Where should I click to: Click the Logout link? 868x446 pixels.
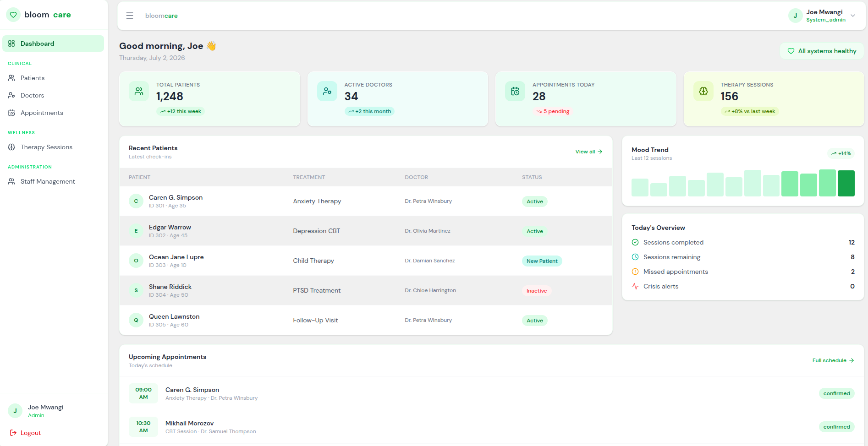(26, 433)
